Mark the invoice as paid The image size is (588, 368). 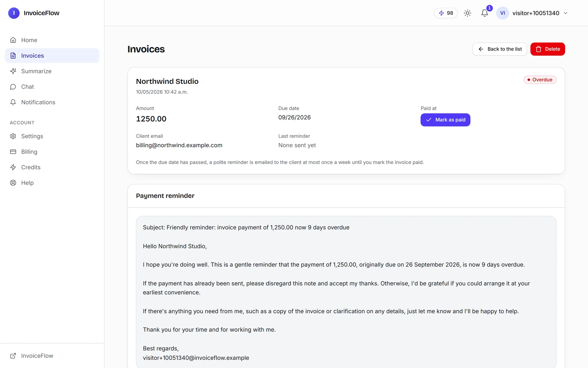[x=445, y=120]
